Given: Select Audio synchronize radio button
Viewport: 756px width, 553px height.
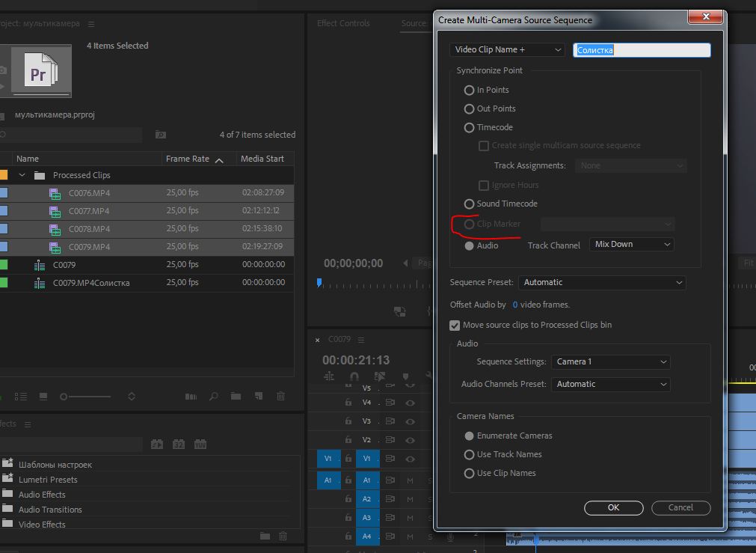Looking at the screenshot, I should click(x=469, y=245).
